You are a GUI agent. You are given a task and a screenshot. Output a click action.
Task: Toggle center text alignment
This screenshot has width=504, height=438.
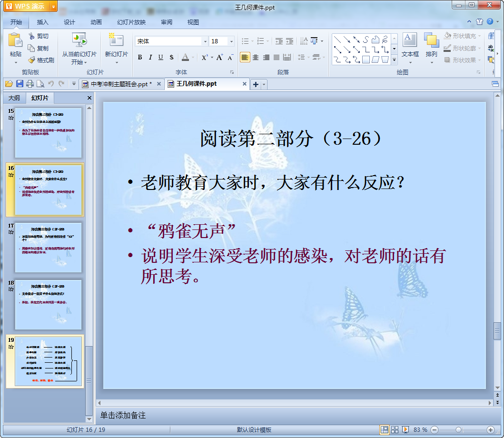256,57
